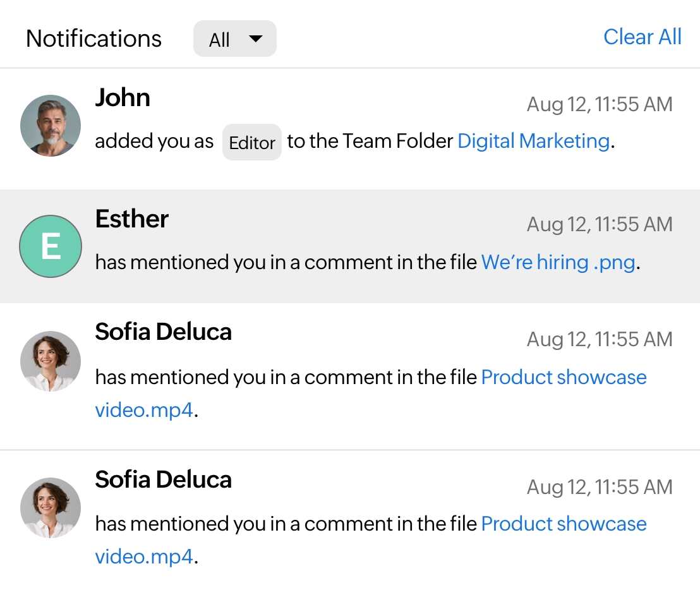
Task: Click the timestamp on John's notification
Action: click(x=599, y=104)
